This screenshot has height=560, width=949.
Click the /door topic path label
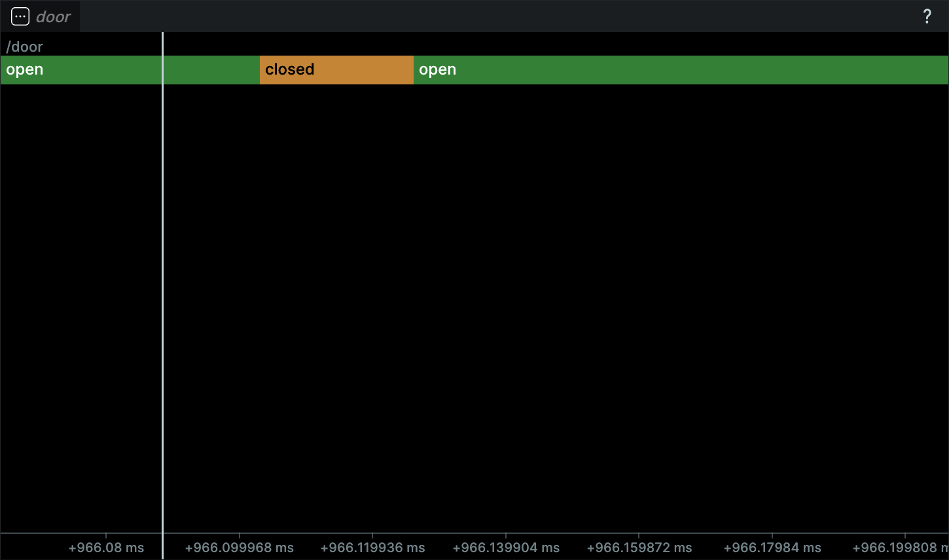25,46
